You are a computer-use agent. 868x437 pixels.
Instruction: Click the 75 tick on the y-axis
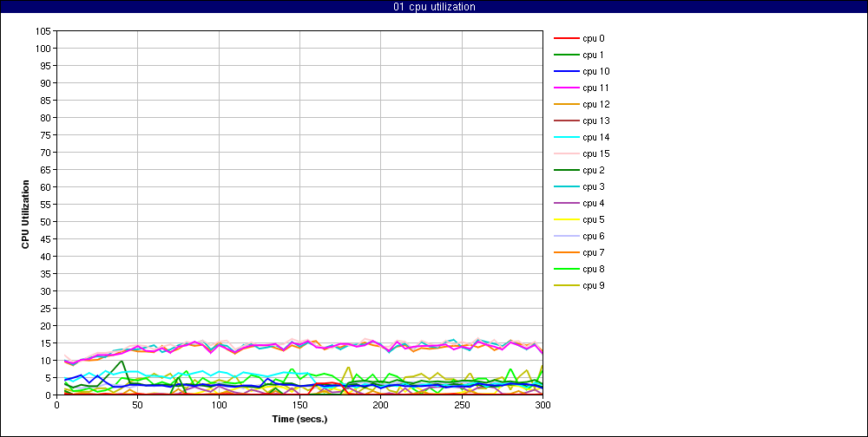pyautogui.click(x=47, y=135)
